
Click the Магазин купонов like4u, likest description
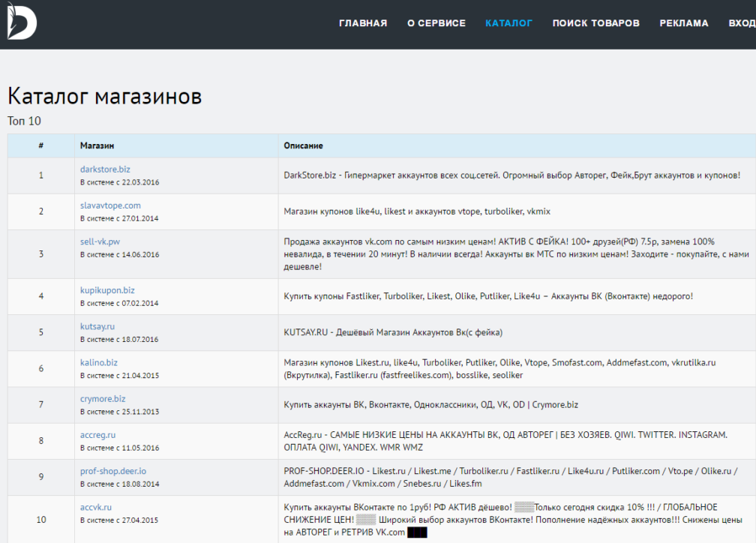pyautogui.click(x=417, y=211)
